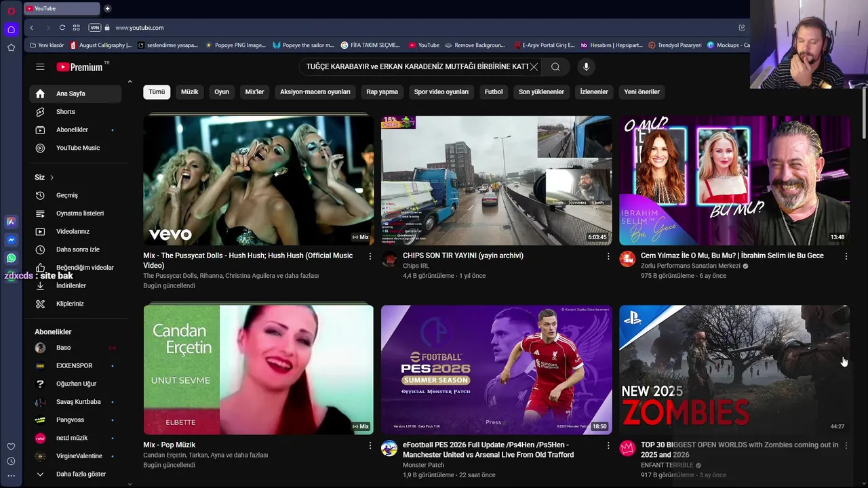Open the netd müzik channel subscription
Screen dimensions: 868x488
pos(75,438)
